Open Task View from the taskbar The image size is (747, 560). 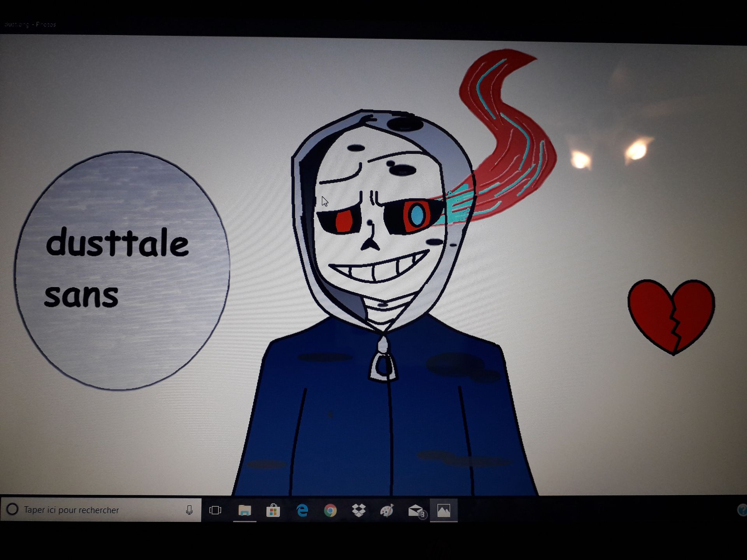click(215, 510)
